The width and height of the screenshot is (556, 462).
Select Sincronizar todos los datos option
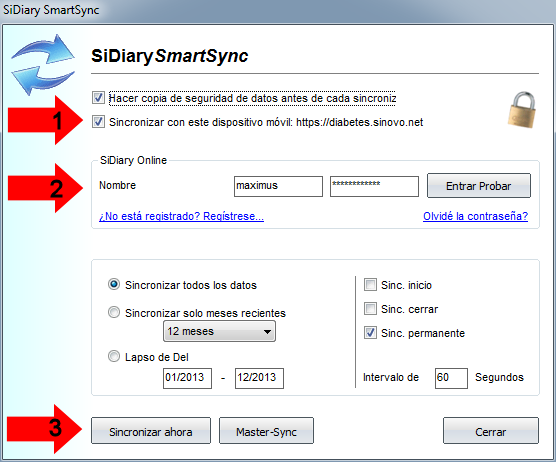(114, 284)
